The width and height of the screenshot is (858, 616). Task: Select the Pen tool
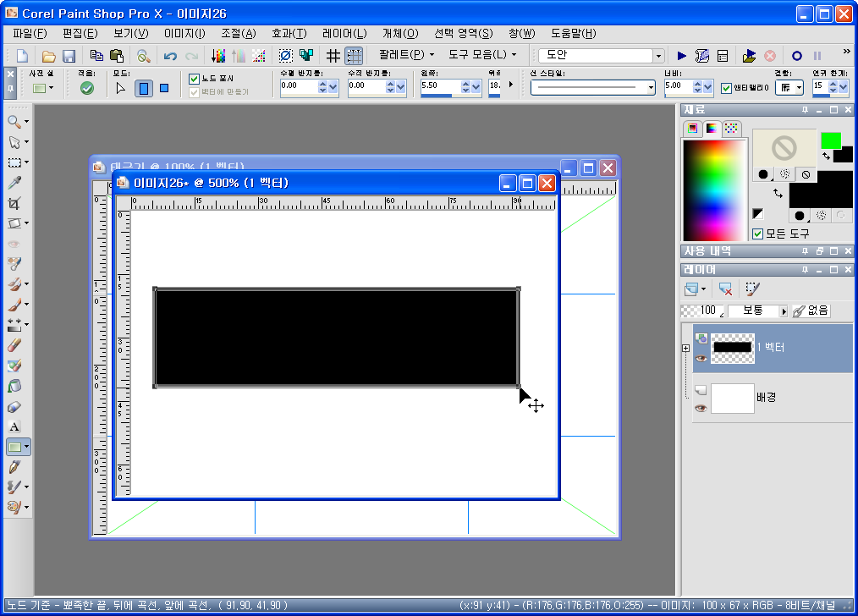click(x=14, y=467)
